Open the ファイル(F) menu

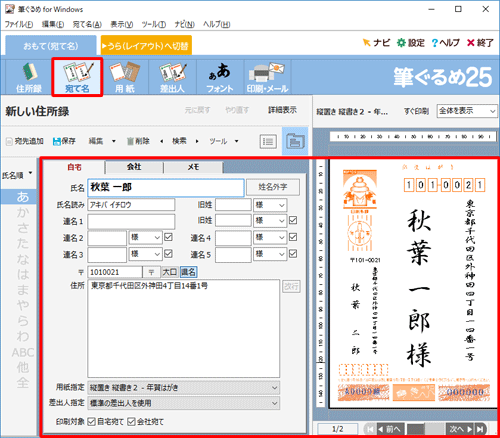coord(19,24)
